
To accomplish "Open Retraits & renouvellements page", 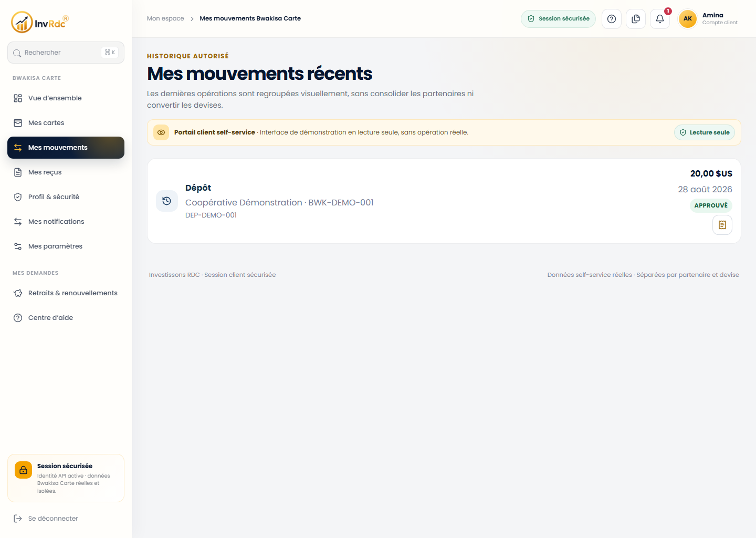I will (x=66, y=293).
